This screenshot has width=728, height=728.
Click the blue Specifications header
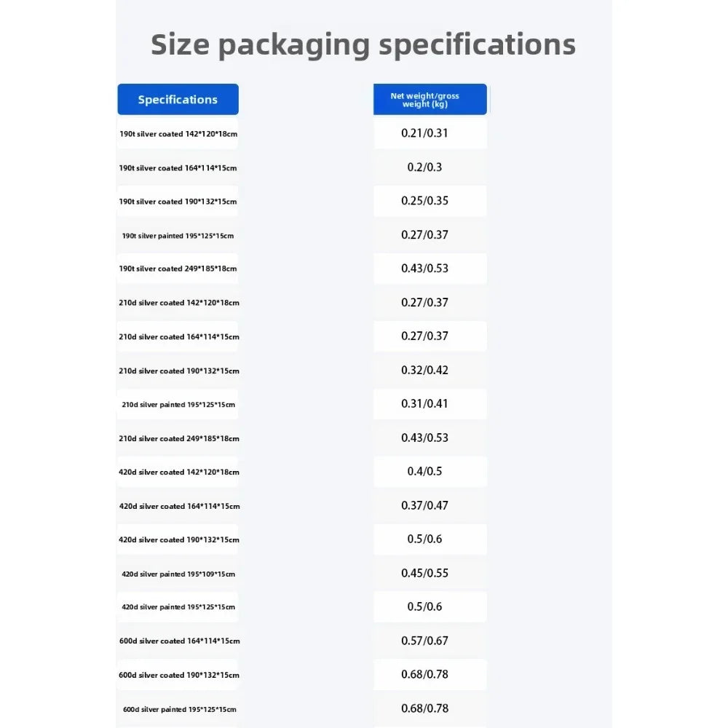click(178, 99)
